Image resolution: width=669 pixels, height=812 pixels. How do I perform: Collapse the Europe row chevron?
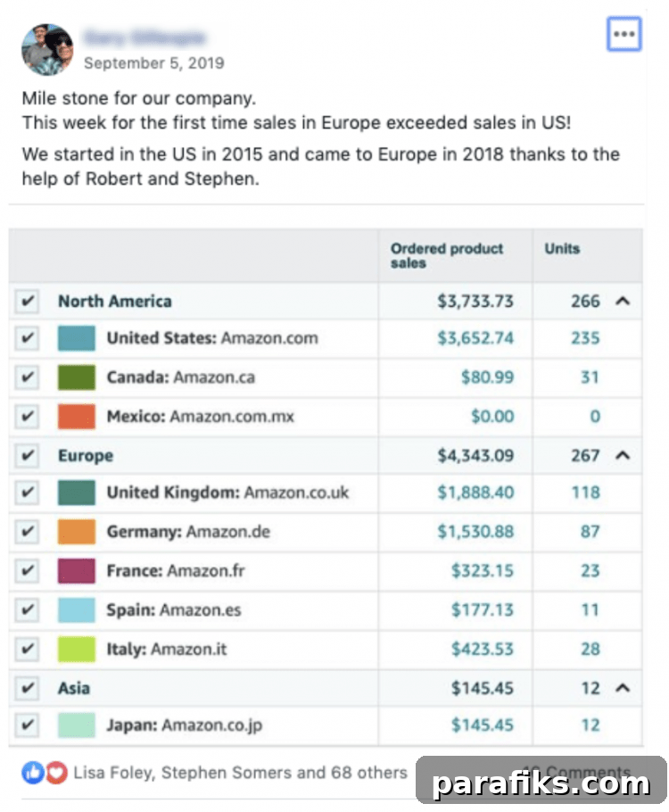point(623,456)
